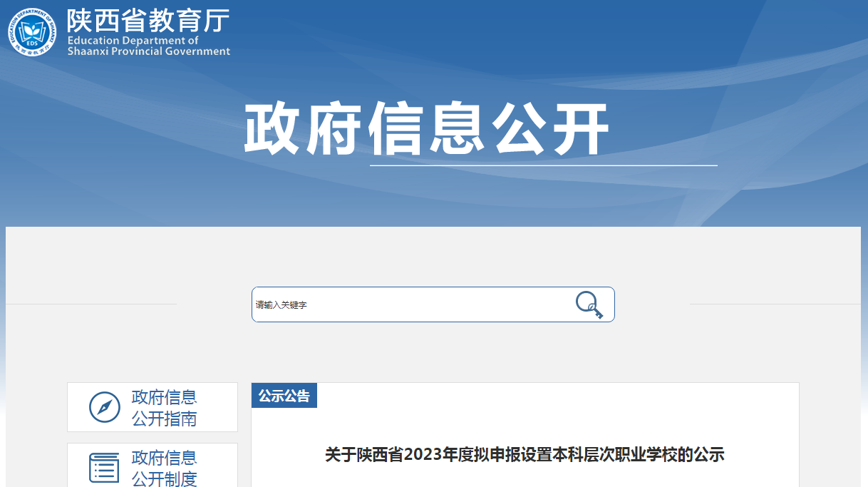This screenshot has height=487, width=868.
Task: Click the horizontal divider left of the search box
Action: click(91, 304)
